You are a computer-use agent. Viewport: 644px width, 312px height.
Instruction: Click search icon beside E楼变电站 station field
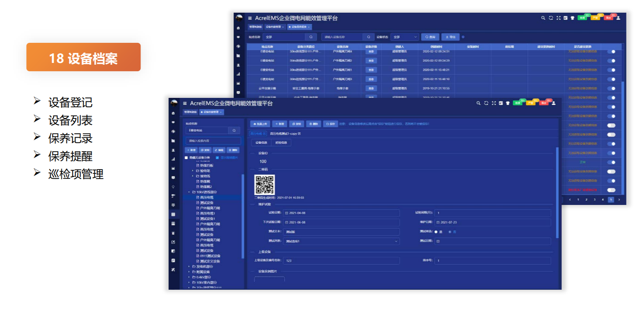(x=234, y=130)
